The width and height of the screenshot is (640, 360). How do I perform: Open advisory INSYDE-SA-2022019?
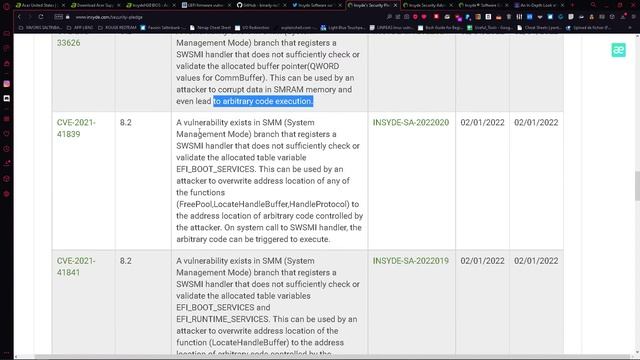coord(411,261)
